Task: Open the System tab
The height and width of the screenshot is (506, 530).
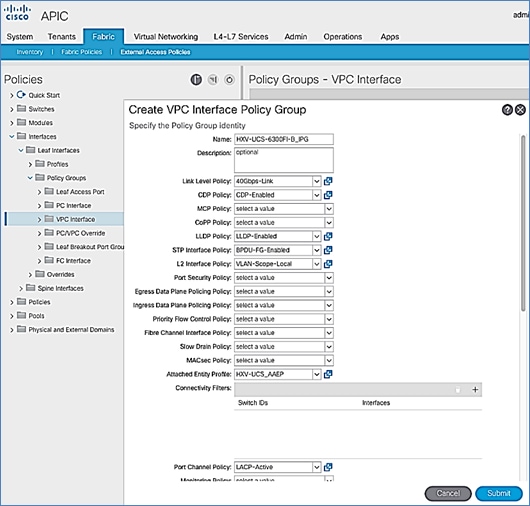Action: (x=20, y=37)
